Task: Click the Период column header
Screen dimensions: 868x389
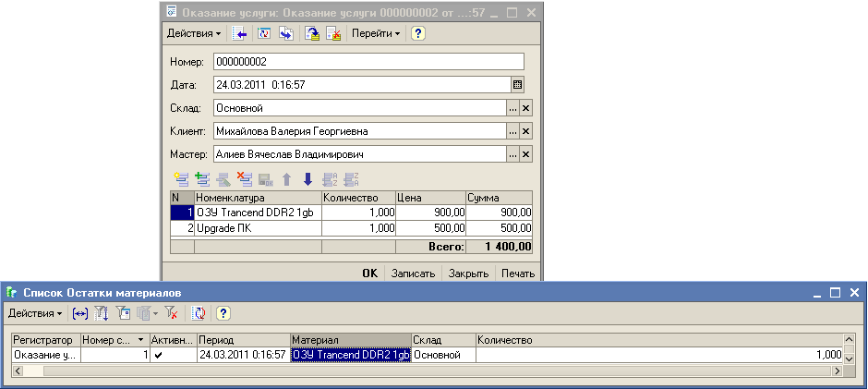Action: coord(244,340)
